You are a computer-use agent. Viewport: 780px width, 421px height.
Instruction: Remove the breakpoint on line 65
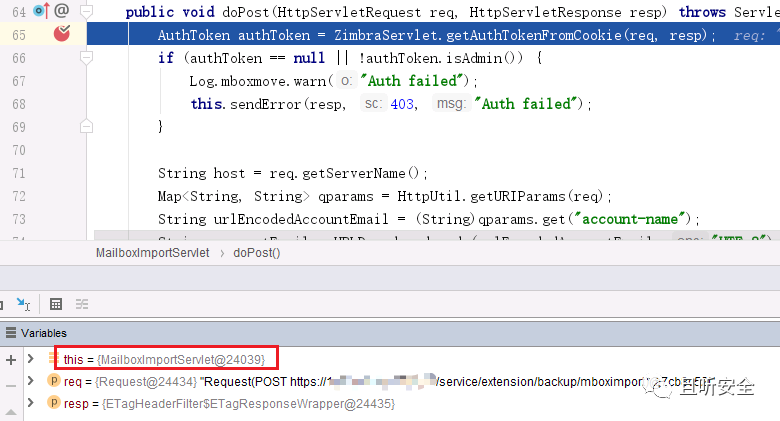[x=62, y=33]
